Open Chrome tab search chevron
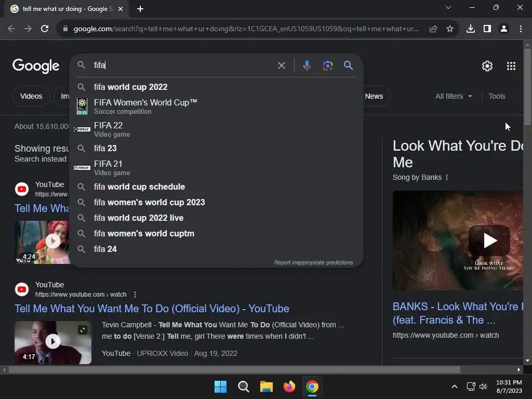This screenshot has width=532, height=399. coord(448,7)
